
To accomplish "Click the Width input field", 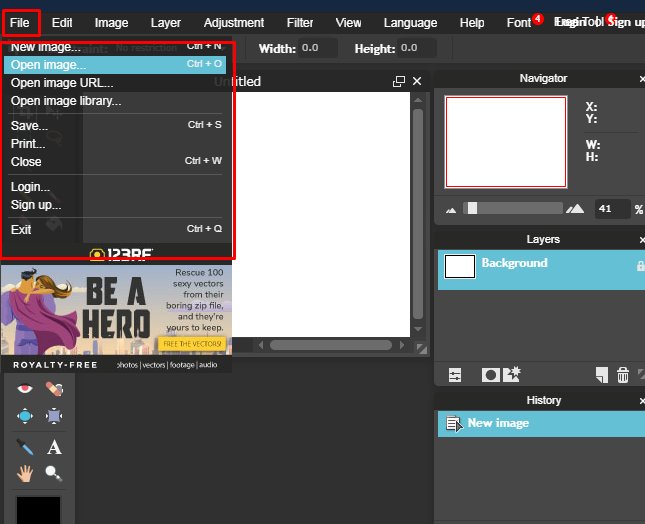I will point(318,48).
